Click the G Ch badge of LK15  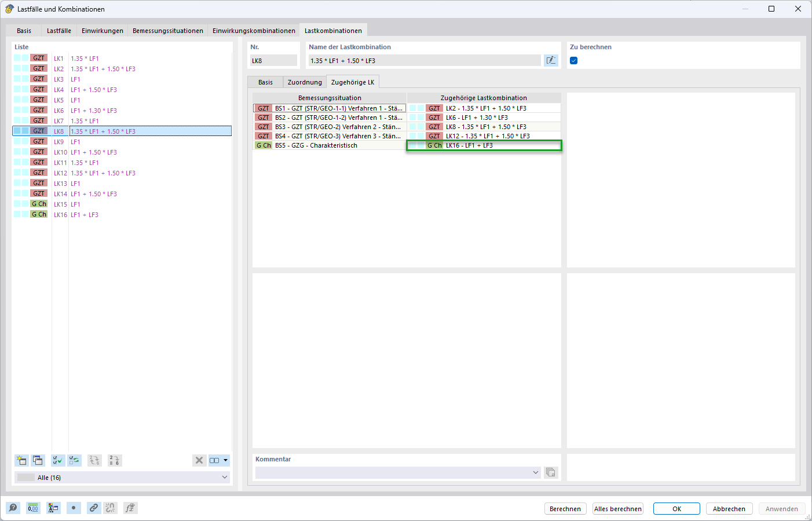pyautogui.click(x=39, y=204)
